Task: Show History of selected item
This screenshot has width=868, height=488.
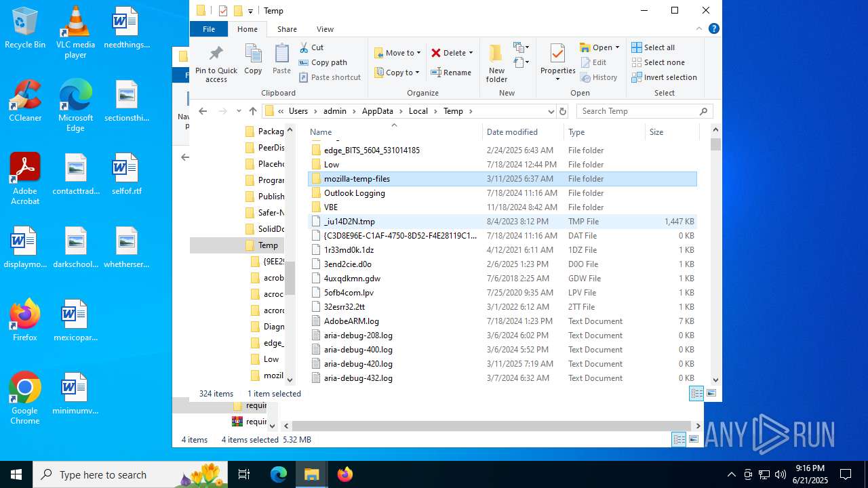Action: (598, 77)
